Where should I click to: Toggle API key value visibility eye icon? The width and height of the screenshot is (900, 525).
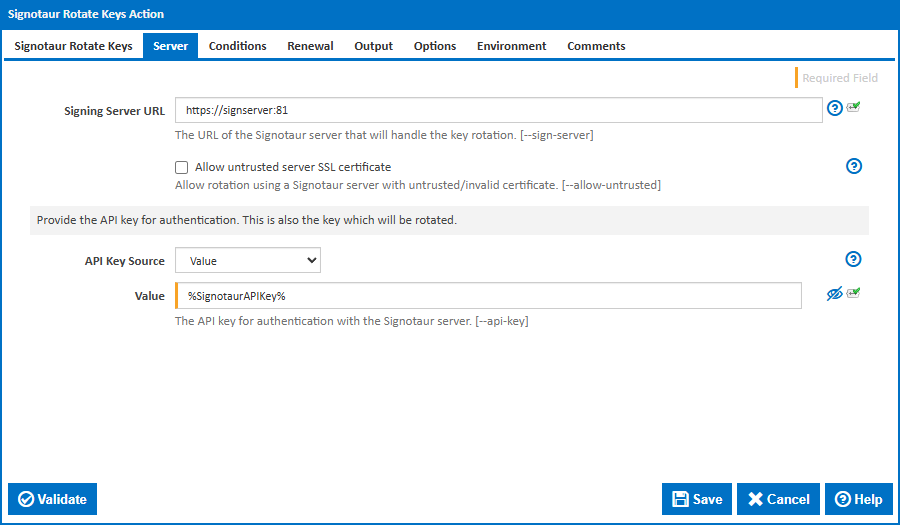(x=834, y=294)
